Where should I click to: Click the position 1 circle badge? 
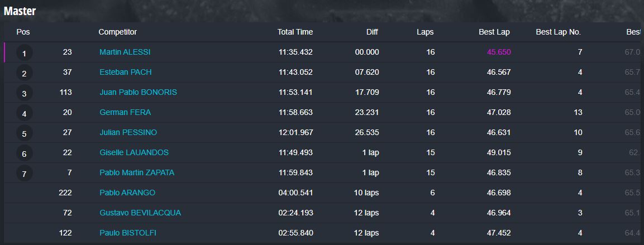tap(24, 54)
